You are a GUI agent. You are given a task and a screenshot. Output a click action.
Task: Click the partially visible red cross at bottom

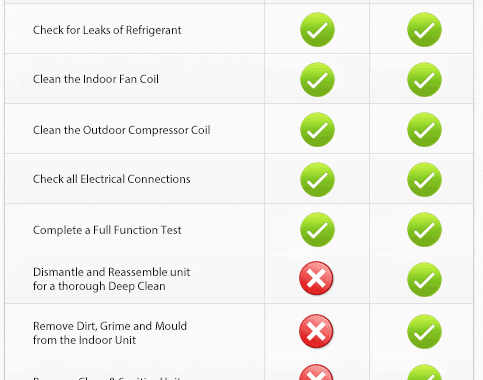tap(316, 372)
